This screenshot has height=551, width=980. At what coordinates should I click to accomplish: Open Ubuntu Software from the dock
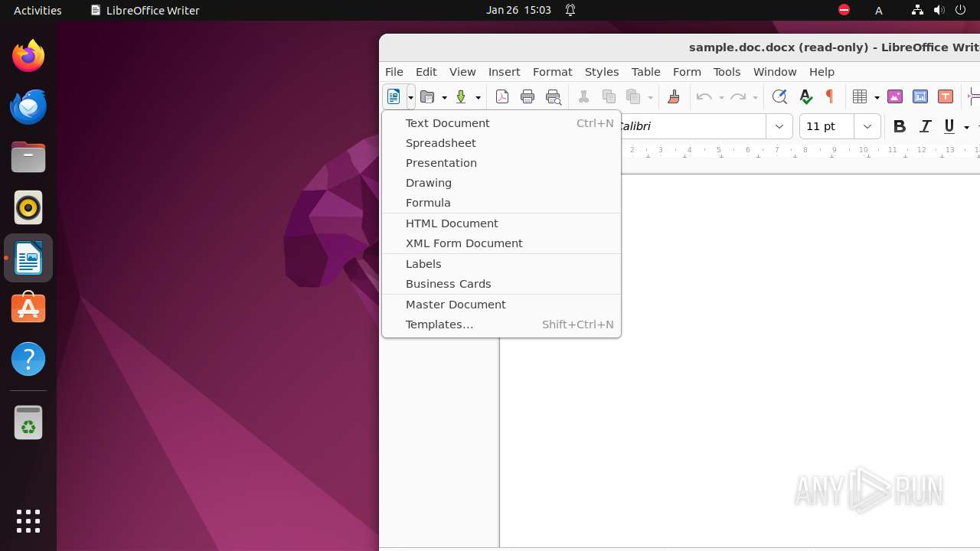tap(28, 308)
